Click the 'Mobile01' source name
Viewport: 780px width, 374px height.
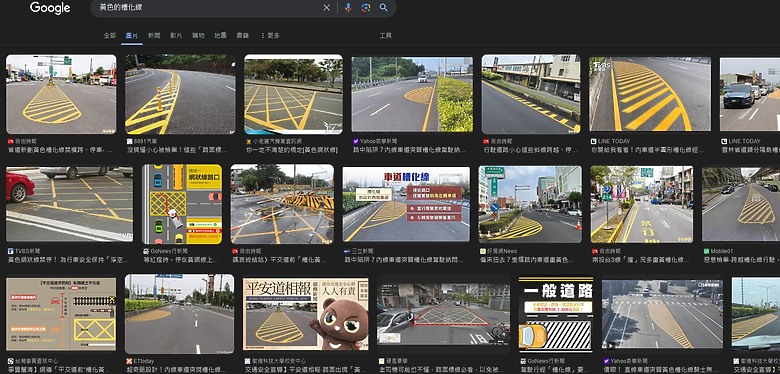click(x=722, y=251)
